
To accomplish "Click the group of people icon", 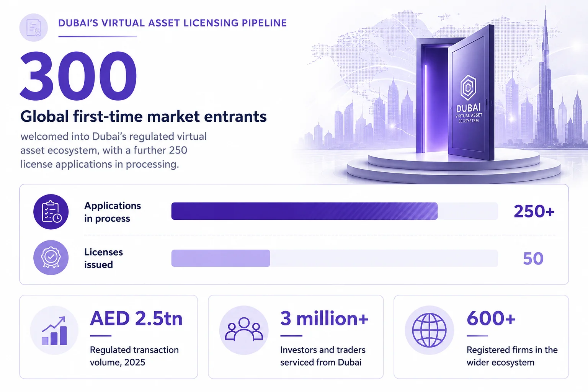I will click(x=244, y=330).
